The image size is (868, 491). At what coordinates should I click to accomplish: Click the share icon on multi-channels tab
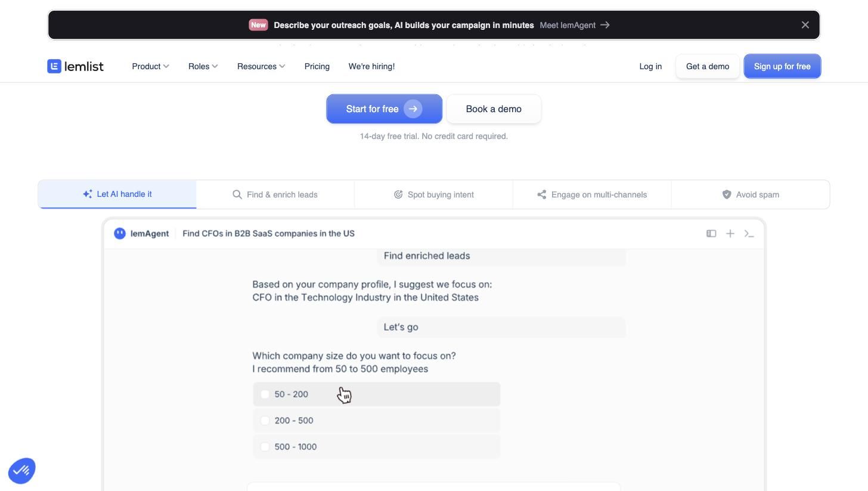click(x=542, y=194)
